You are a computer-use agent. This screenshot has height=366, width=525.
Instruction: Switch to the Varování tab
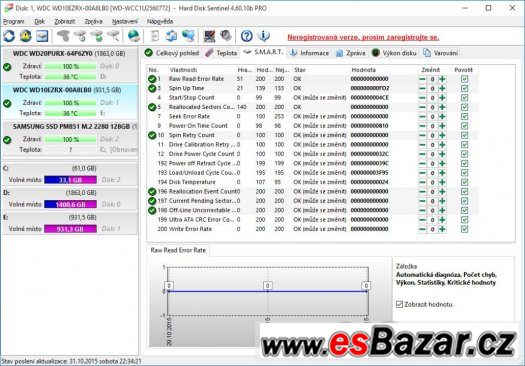pyautogui.click(x=441, y=53)
